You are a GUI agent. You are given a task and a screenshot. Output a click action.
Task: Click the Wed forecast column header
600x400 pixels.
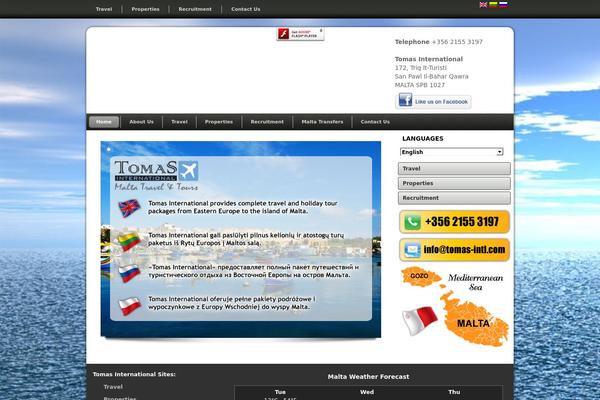367,392
